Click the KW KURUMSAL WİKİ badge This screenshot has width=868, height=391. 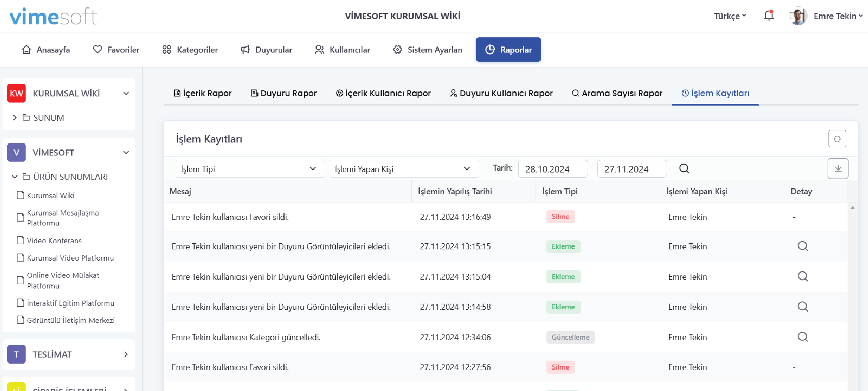pyautogui.click(x=16, y=93)
